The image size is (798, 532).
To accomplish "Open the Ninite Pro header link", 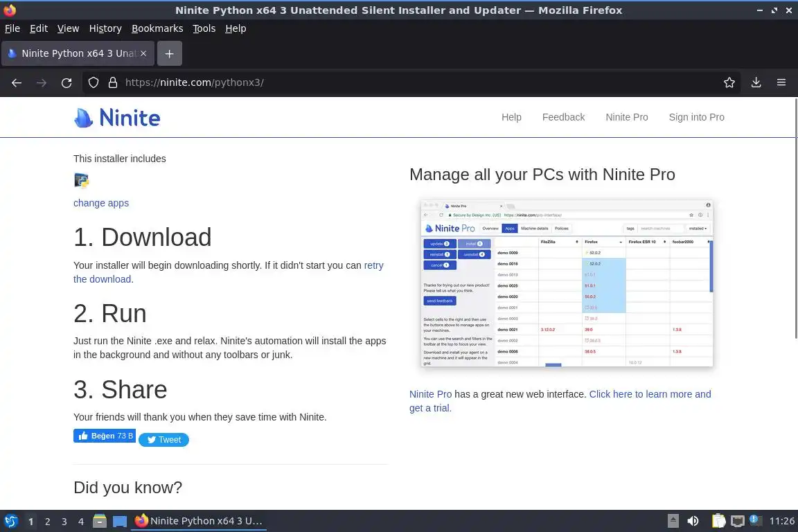I will tap(626, 117).
